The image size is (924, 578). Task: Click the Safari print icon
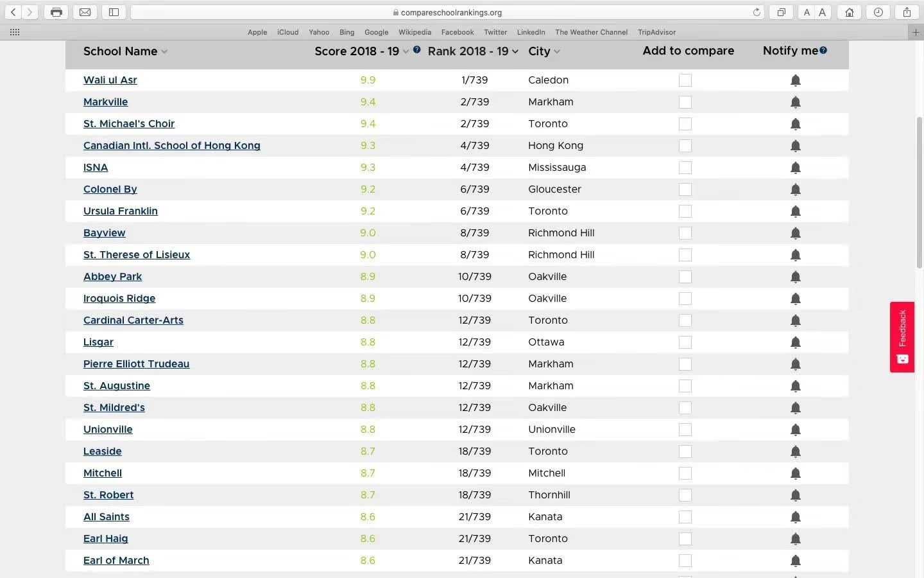point(56,12)
